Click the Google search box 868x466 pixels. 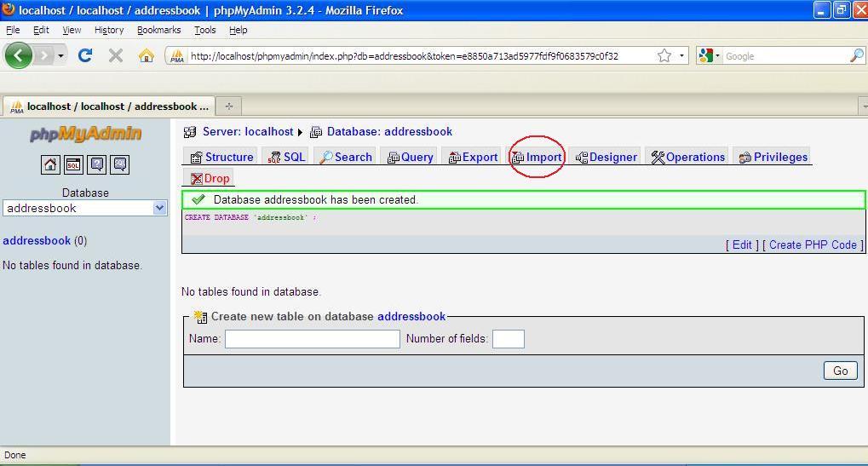pos(786,56)
